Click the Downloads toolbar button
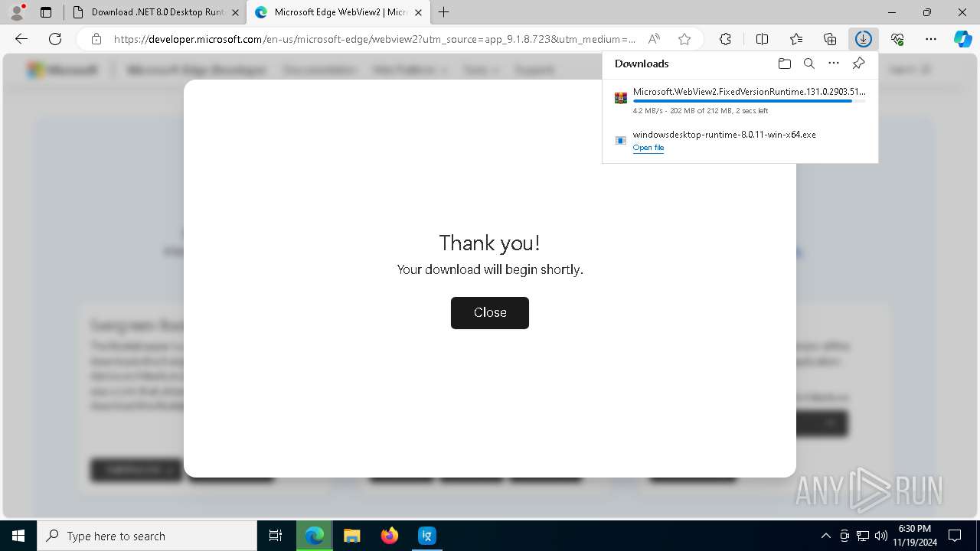 (x=863, y=39)
